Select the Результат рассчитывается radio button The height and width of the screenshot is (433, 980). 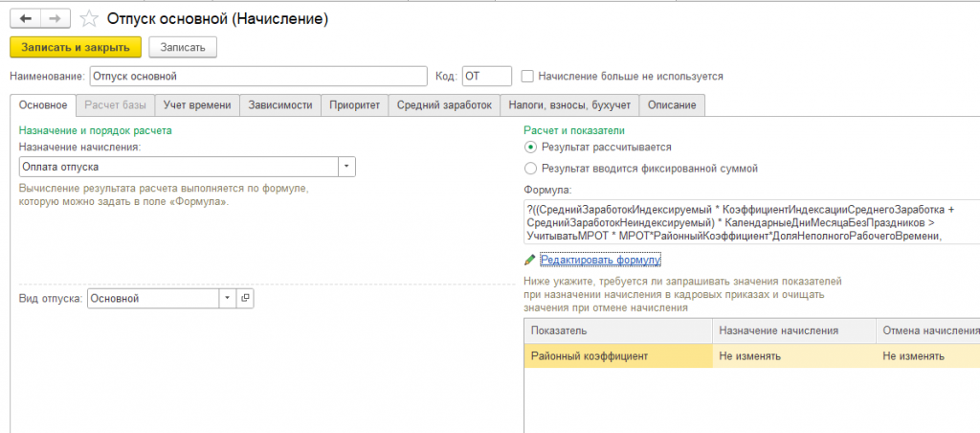530,147
